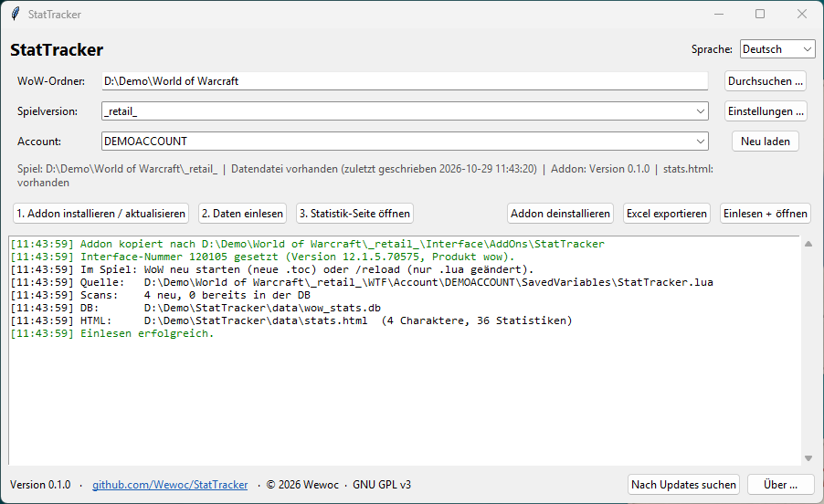Open the github.com/Wewoc/StatTracker link
The height and width of the screenshot is (504, 824).
170,485
